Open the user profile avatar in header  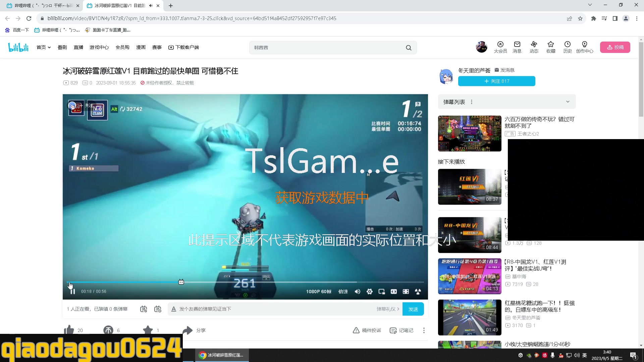[x=482, y=47]
